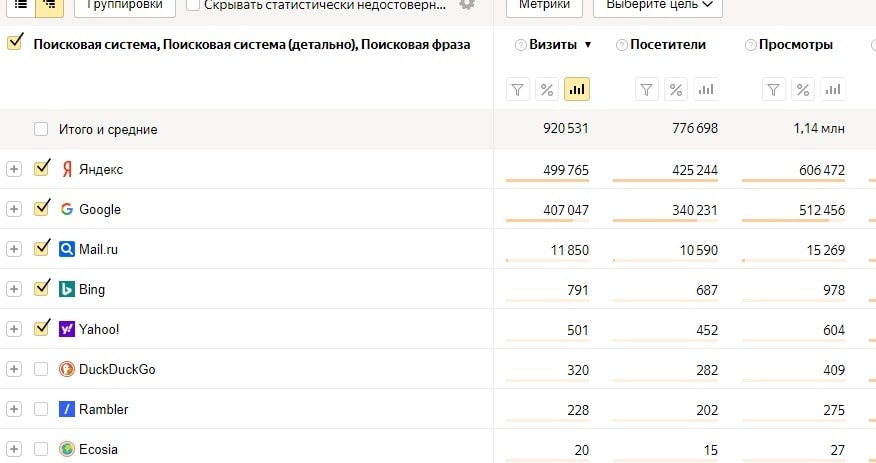Check the Итого и средние checkbox
Screen dimensions: 876x463
point(41,129)
